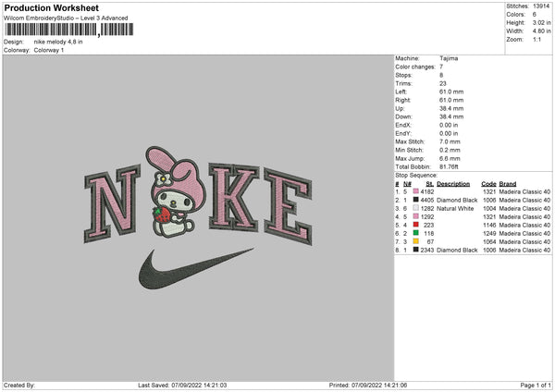Click the black swoosh in the design preview
This screenshot has width=555, height=392.
pos(196,269)
